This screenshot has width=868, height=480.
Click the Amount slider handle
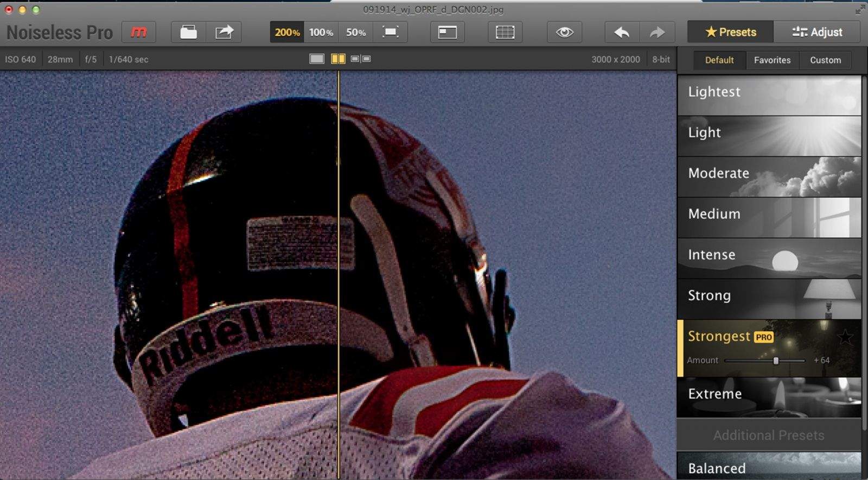pos(776,361)
